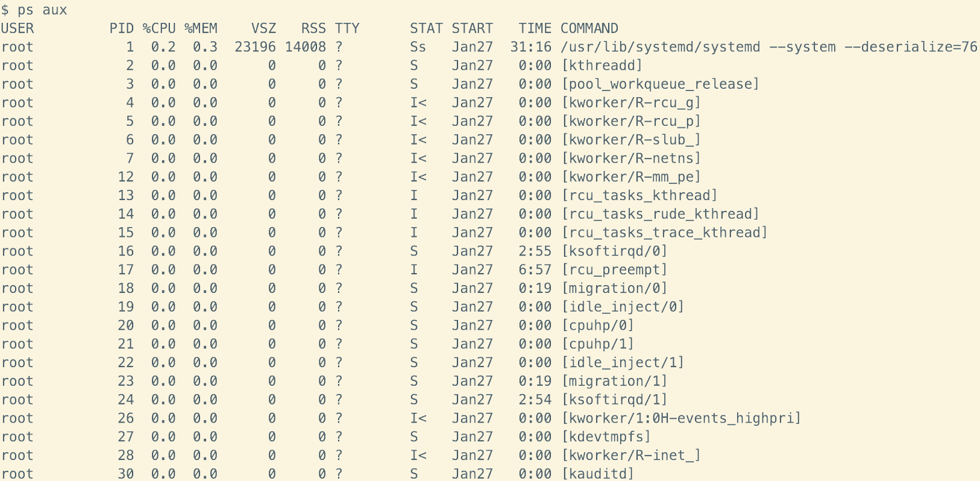
Task: Click the START column header
Action: [x=472, y=28]
